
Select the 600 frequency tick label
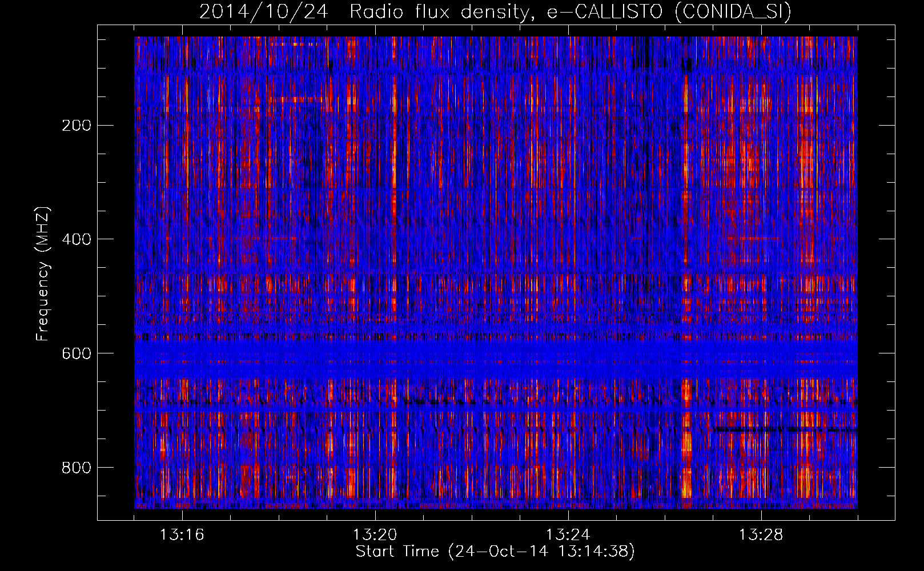(77, 353)
